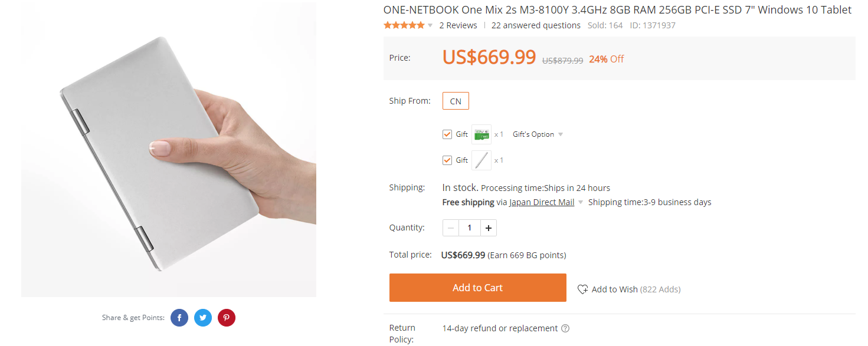The image size is (868, 346).
Task: Expand the star rating breakdown arrow
Action: [430, 25]
